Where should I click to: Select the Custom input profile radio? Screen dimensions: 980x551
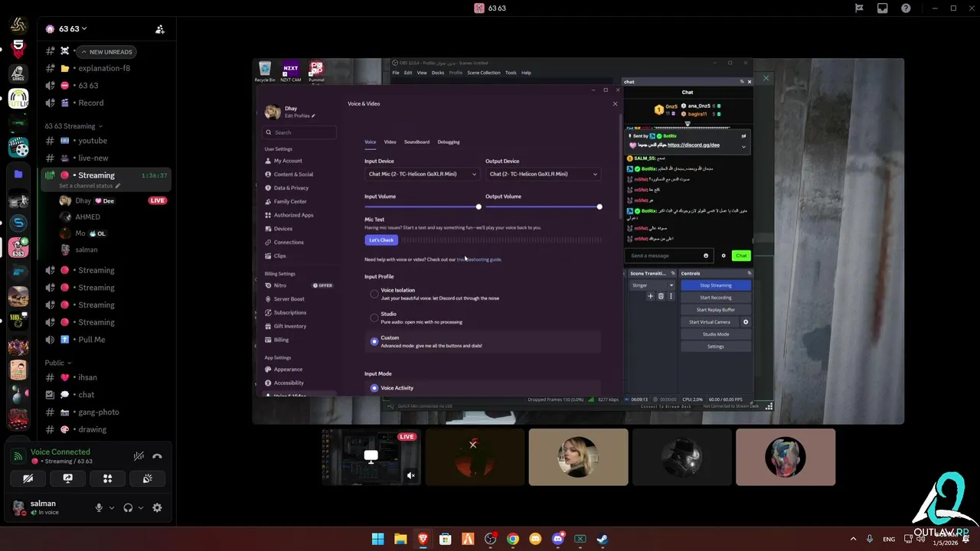tap(374, 341)
